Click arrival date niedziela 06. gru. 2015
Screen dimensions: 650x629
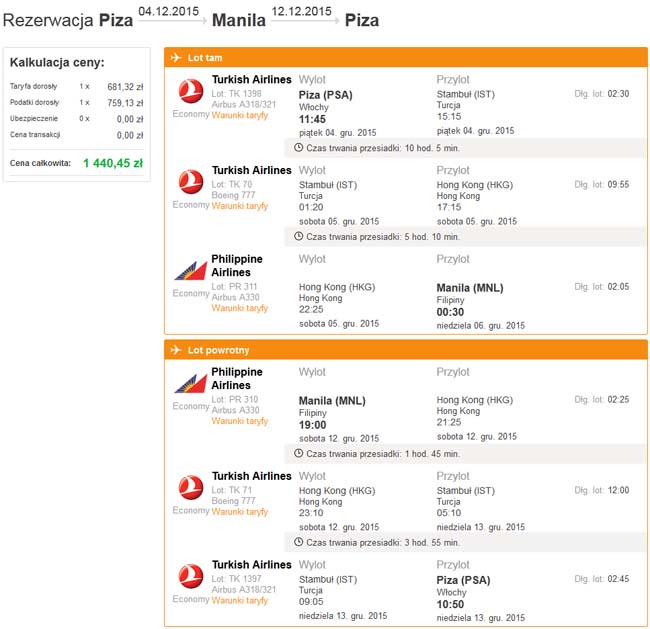tap(480, 325)
